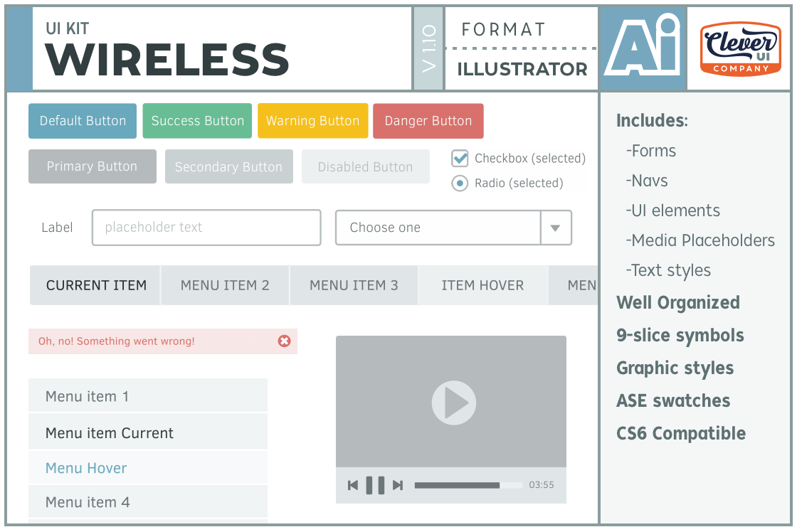Select the MENU ITEM 3 tab
The width and height of the screenshot is (797, 532).
(354, 286)
